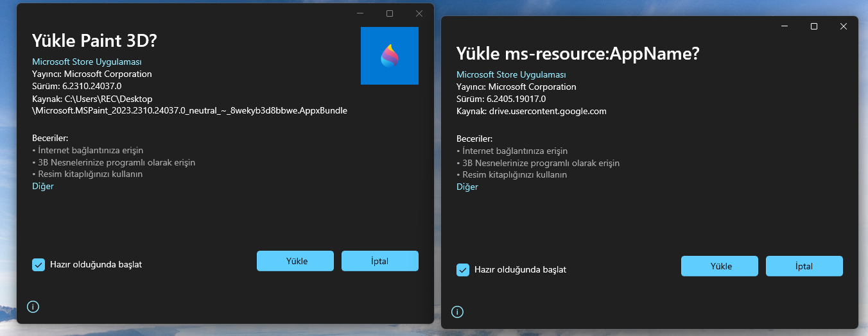Open the info icon in ms-resource:AppName installer

[458, 312]
